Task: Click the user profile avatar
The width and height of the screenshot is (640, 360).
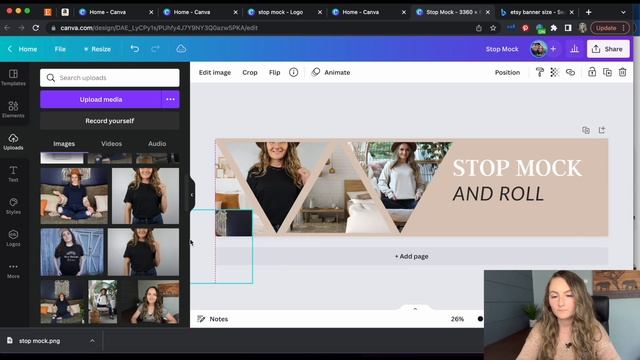Action: tap(538, 49)
